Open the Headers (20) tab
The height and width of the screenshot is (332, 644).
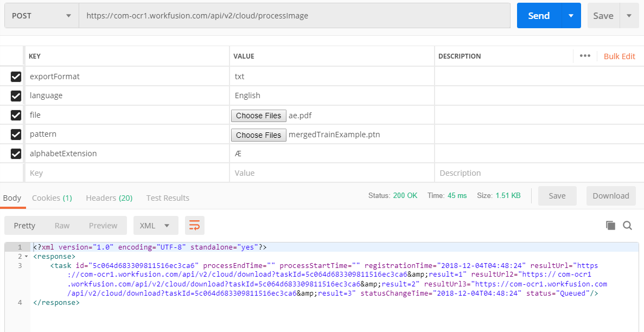(x=109, y=198)
